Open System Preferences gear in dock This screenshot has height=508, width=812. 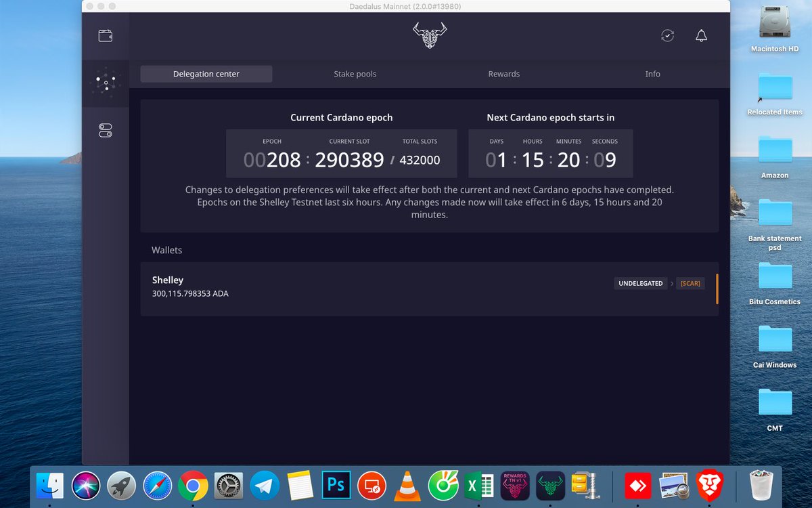(229, 486)
